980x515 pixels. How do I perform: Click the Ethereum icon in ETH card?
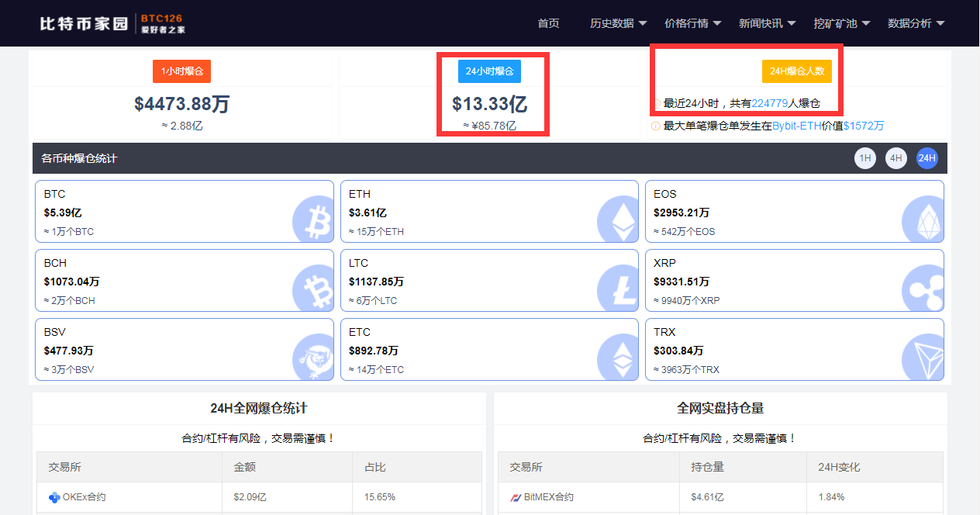618,220
